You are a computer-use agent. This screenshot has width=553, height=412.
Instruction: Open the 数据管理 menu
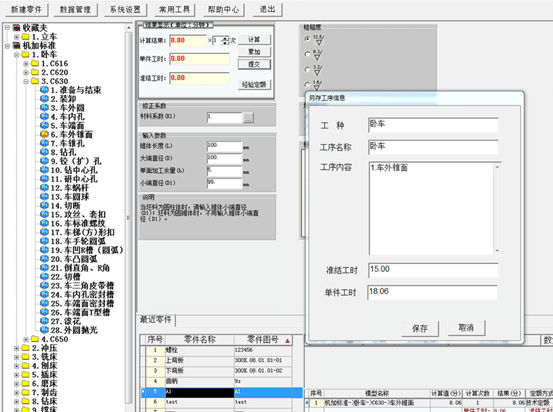coord(75,10)
